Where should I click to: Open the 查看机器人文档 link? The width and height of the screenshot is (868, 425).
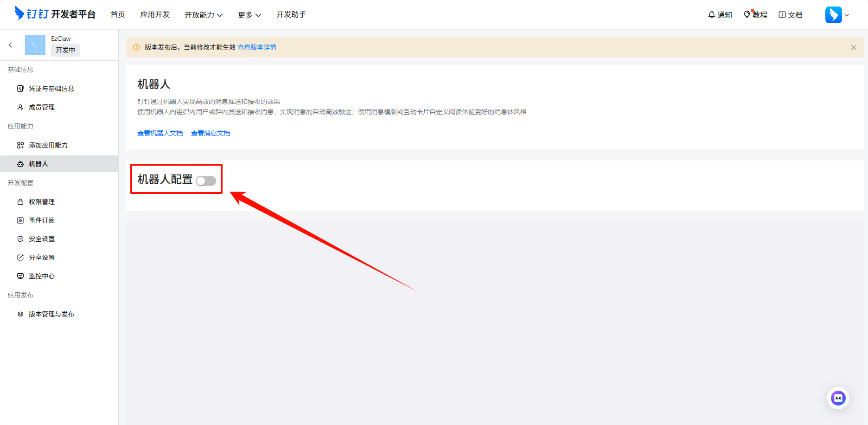(x=160, y=133)
